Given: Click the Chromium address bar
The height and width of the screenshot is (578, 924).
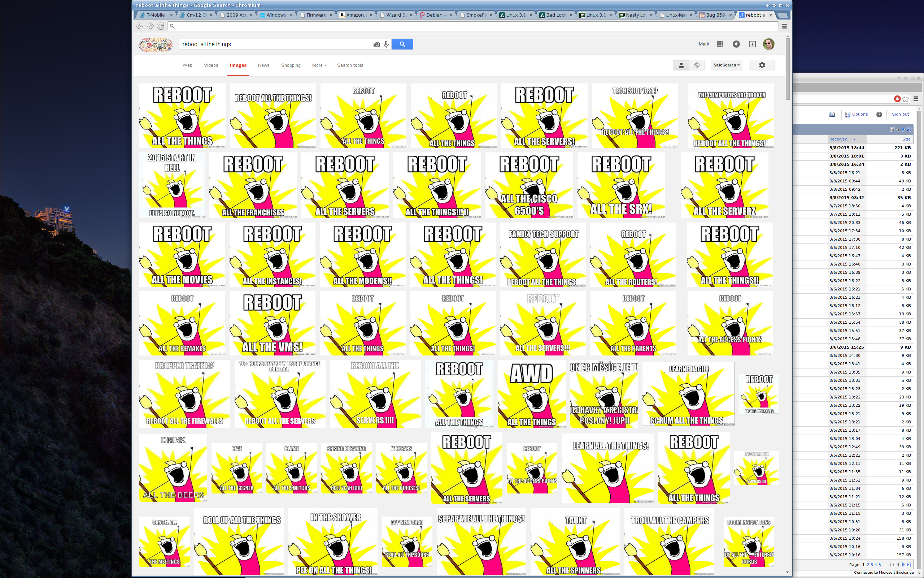Looking at the screenshot, I should coord(473,26).
